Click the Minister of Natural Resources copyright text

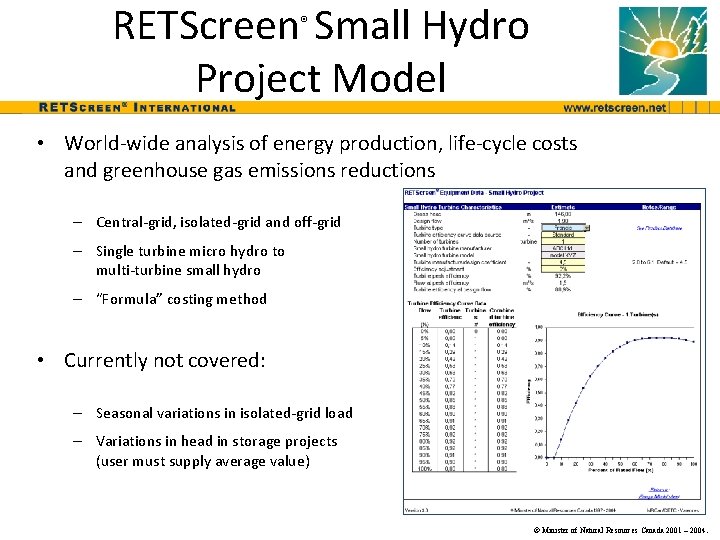621,530
